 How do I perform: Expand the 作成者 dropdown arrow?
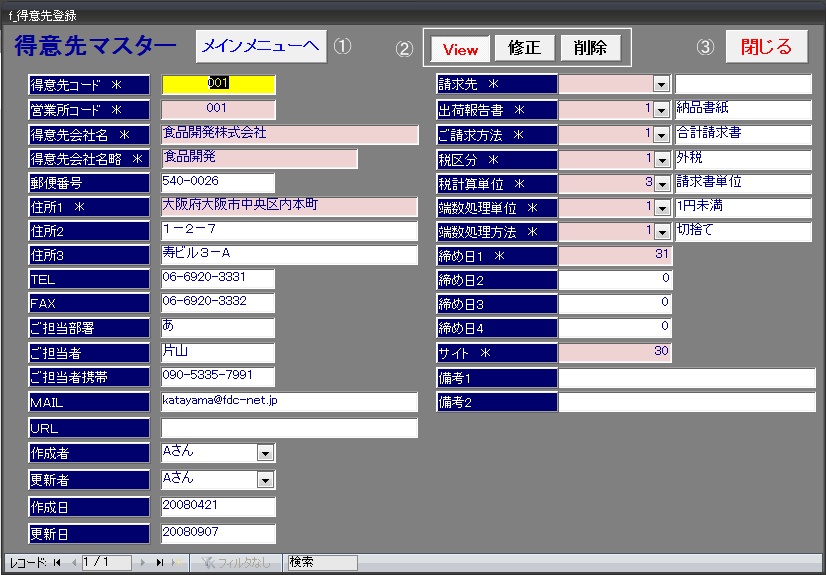point(265,453)
